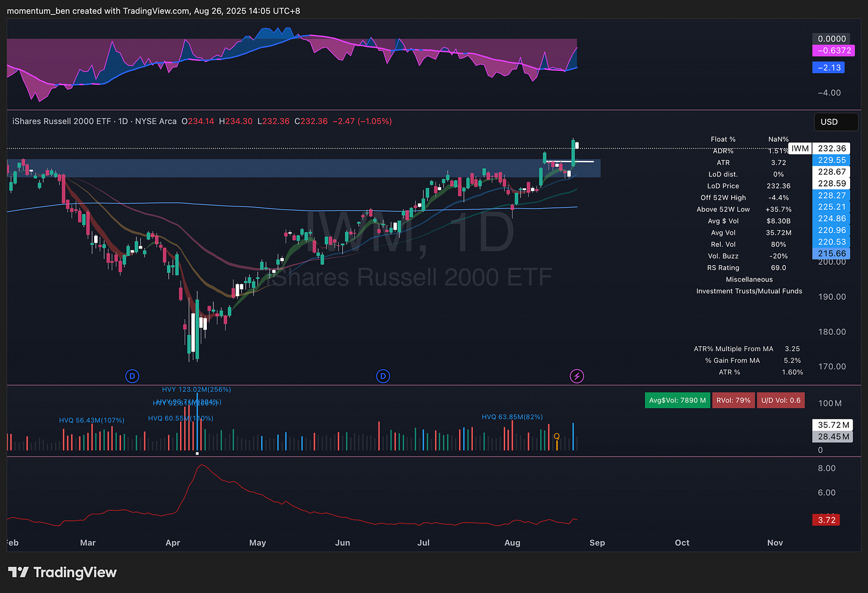Click the 225.21 price axis label
The height and width of the screenshot is (593, 868).
(x=832, y=207)
